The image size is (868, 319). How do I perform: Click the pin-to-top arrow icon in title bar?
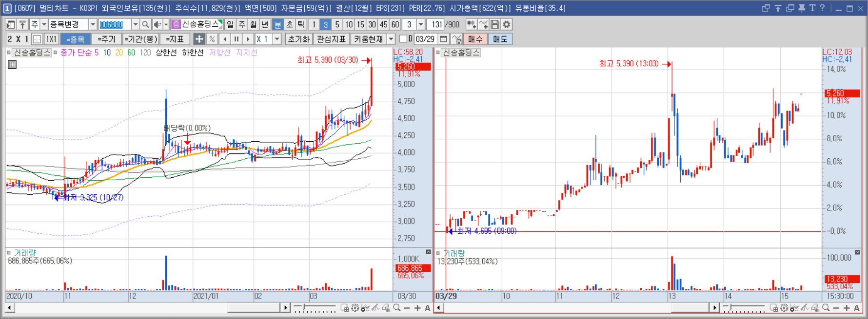(x=778, y=8)
